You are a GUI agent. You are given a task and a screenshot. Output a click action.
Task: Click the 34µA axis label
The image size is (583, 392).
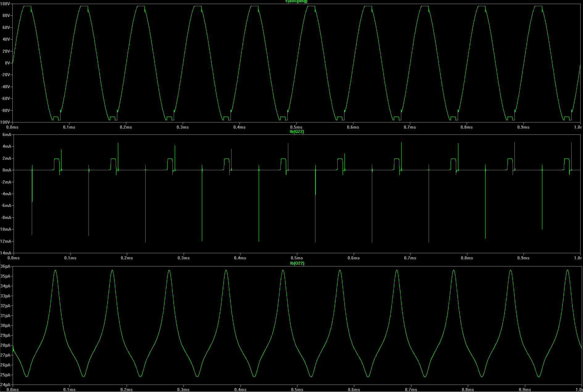click(5, 286)
